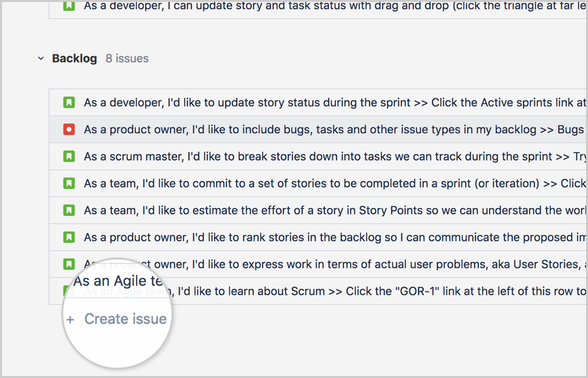Click the 'rank stories in the backlog' issue row
The height and width of the screenshot is (378, 588).
point(294,237)
